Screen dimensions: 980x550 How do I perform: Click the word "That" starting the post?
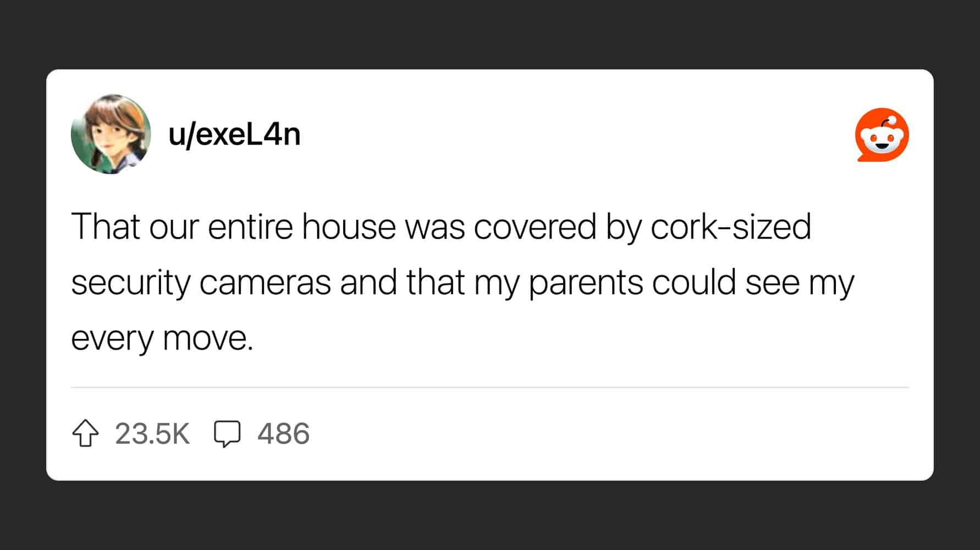(x=106, y=226)
